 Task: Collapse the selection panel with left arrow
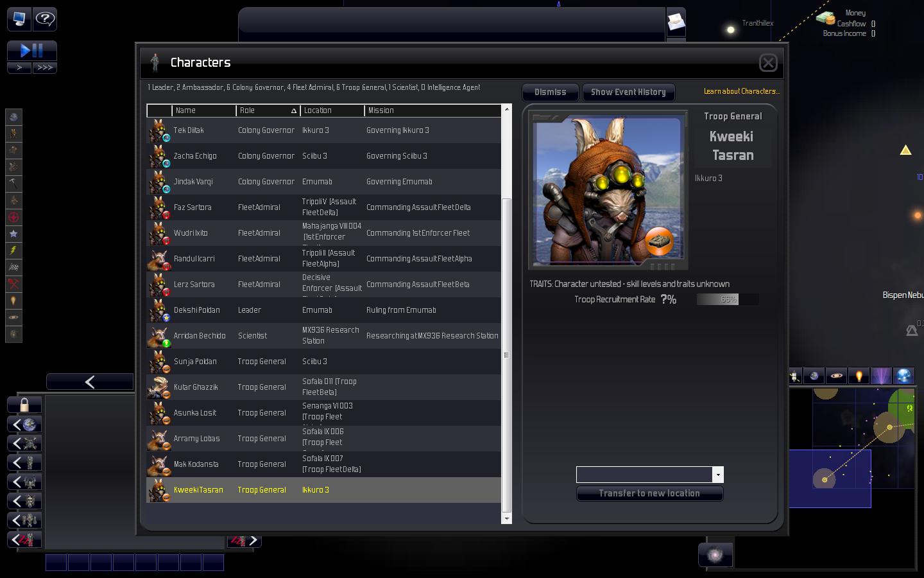[x=90, y=382]
